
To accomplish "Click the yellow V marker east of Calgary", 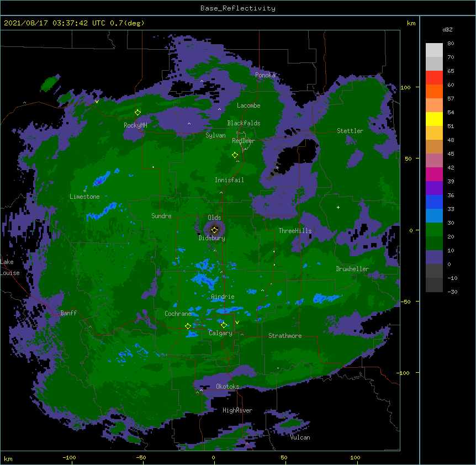I will point(237,323).
